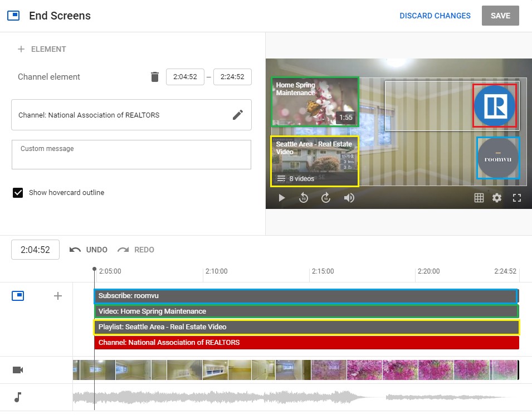Edit the channel using the pencil icon
Screen dimensions: 532x419
[x=238, y=115]
